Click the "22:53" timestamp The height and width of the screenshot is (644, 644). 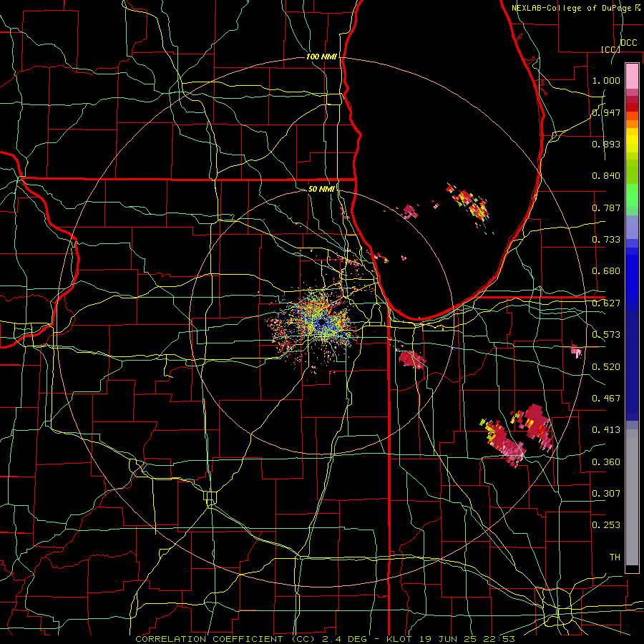tap(500, 639)
